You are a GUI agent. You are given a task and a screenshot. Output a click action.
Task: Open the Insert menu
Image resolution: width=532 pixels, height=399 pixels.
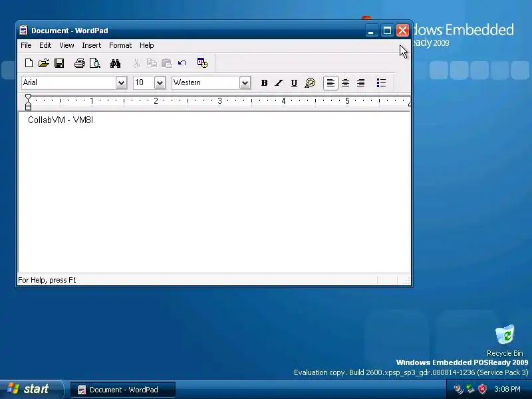(x=92, y=45)
